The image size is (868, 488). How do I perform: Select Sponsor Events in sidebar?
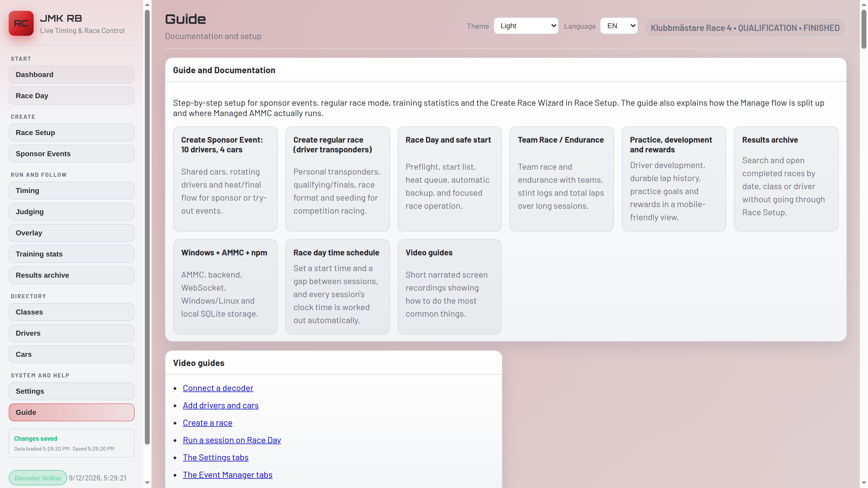(71, 153)
